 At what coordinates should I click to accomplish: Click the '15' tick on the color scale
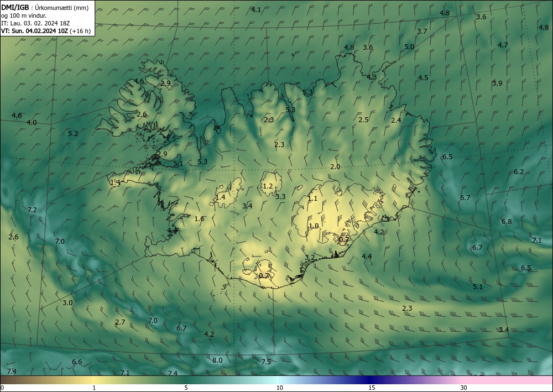[372, 388]
